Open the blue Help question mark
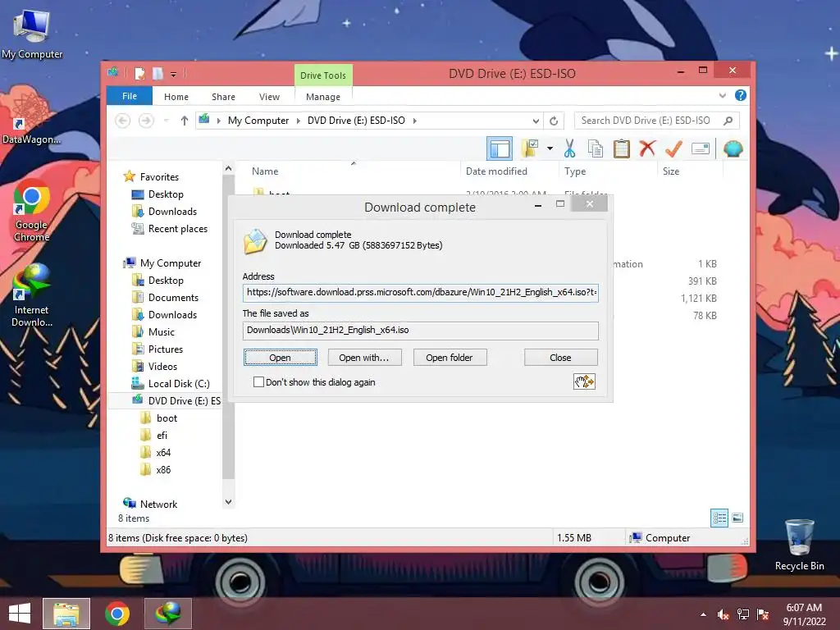The height and width of the screenshot is (630, 840). (741, 95)
